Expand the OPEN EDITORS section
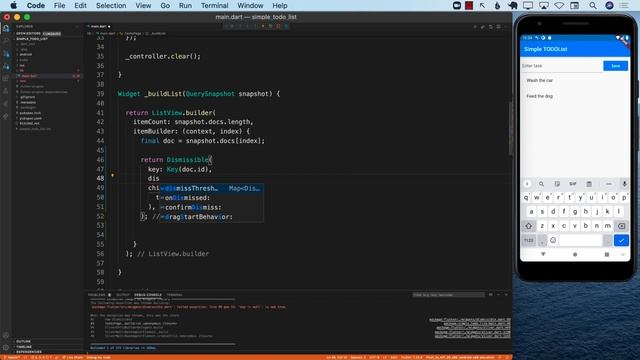 (x=29, y=33)
